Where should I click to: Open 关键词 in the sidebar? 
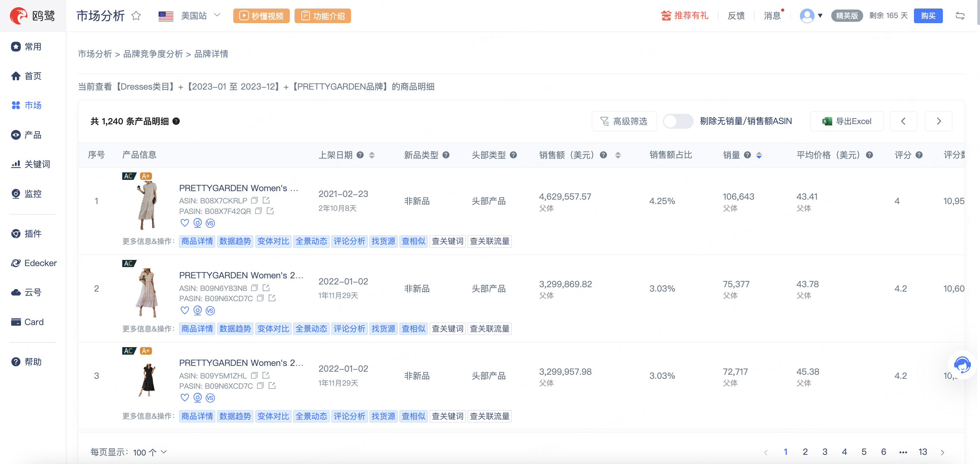pyautogui.click(x=31, y=164)
